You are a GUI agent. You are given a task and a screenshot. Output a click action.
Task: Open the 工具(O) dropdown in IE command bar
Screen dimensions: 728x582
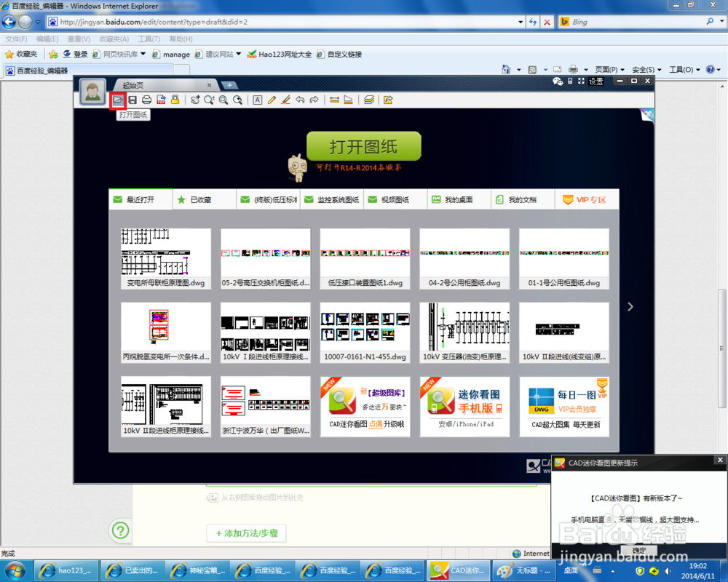coord(684,70)
